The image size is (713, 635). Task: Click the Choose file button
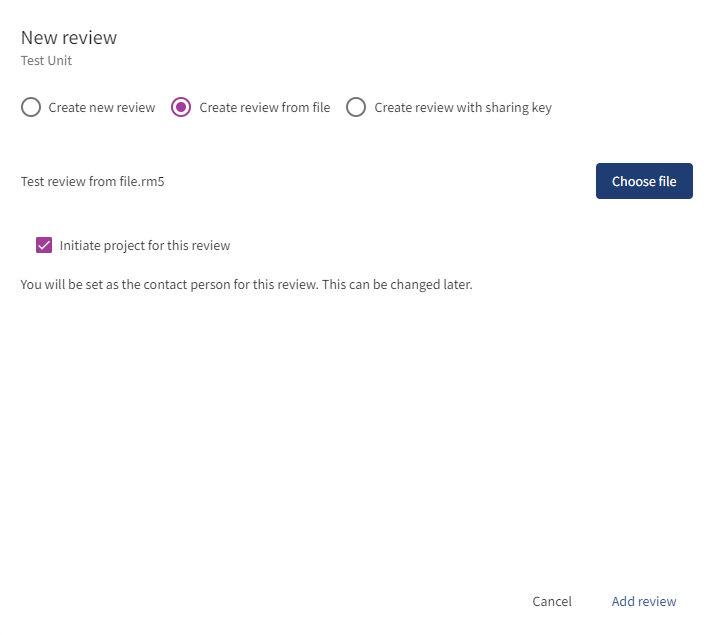644,181
